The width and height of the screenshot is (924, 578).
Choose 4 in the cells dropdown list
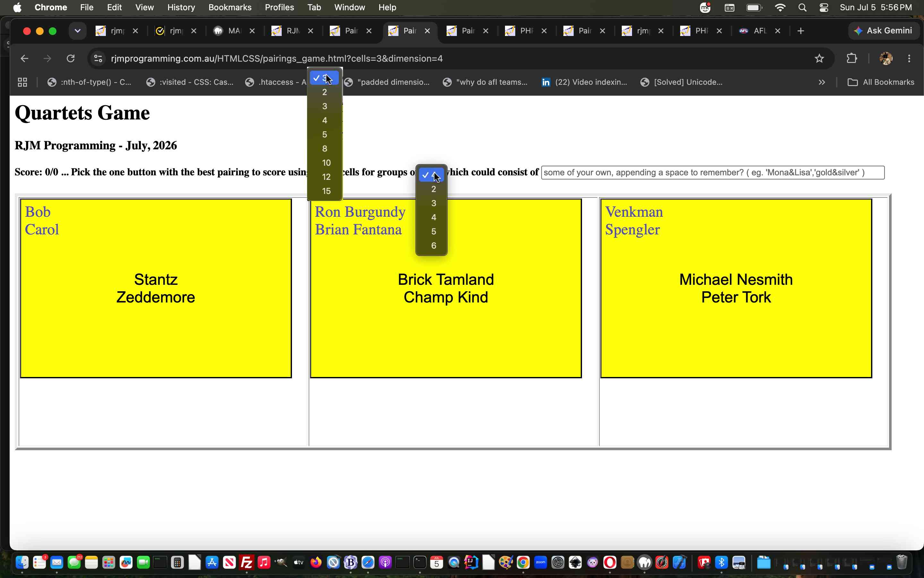pos(325,120)
